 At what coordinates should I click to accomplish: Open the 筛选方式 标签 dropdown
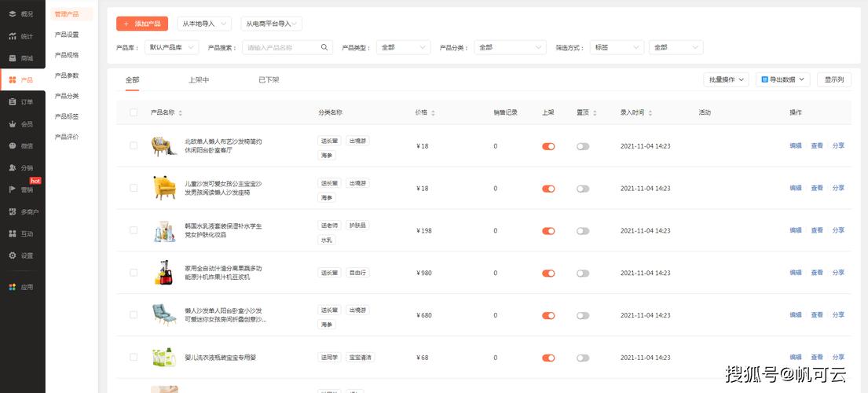tap(617, 48)
